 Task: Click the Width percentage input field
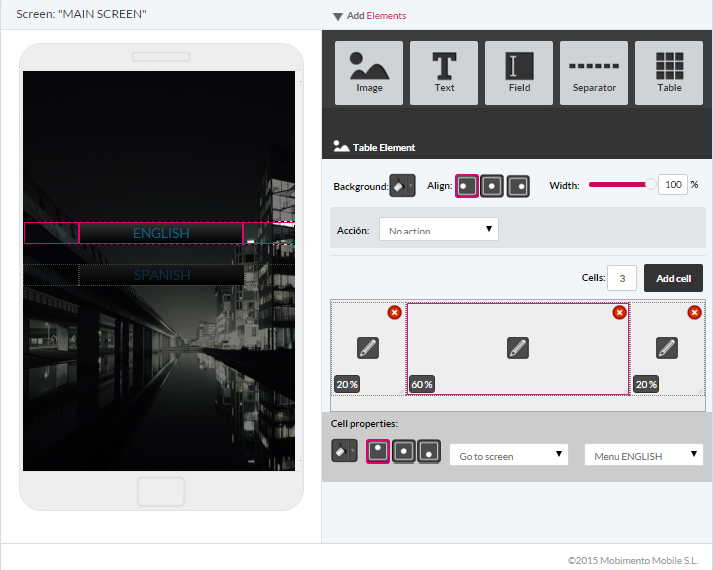[673, 185]
